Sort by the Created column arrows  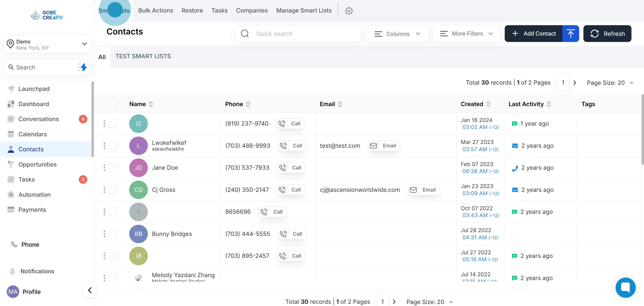click(x=488, y=104)
